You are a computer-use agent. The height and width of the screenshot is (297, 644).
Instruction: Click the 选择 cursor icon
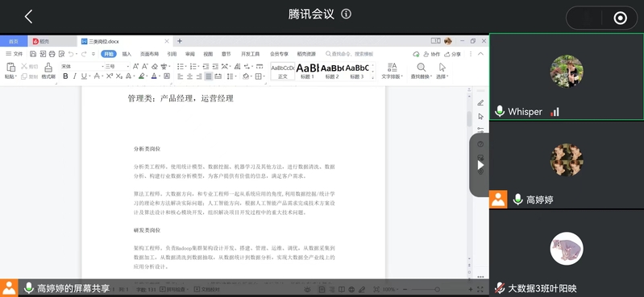[442, 68]
